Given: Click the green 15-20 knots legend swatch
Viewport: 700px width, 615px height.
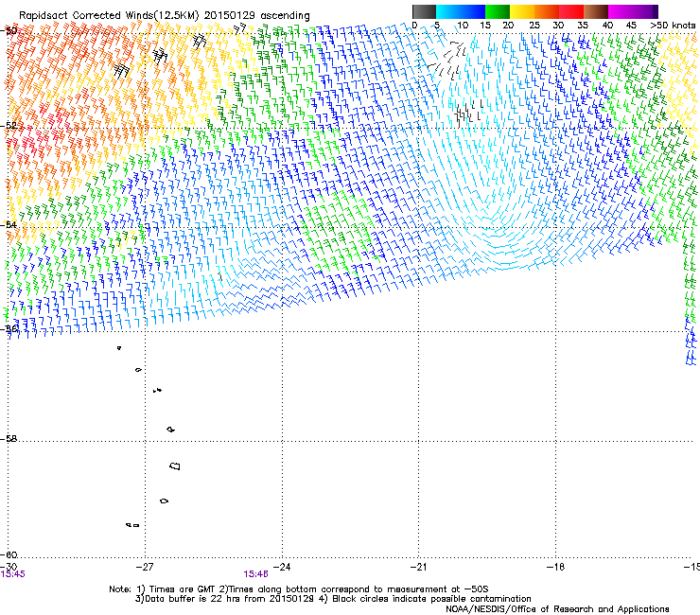Looking at the screenshot, I should click(497, 11).
